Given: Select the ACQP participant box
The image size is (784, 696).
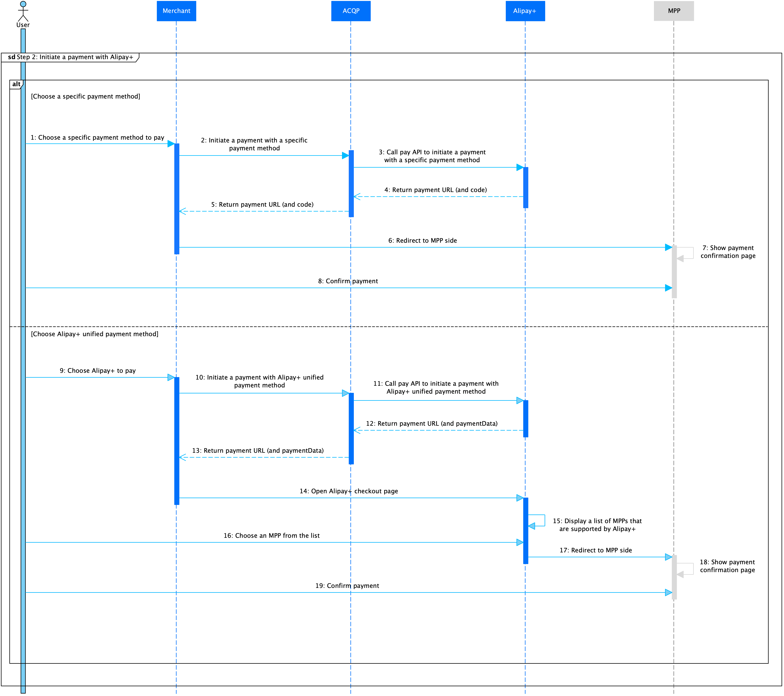Looking at the screenshot, I should pos(351,11).
